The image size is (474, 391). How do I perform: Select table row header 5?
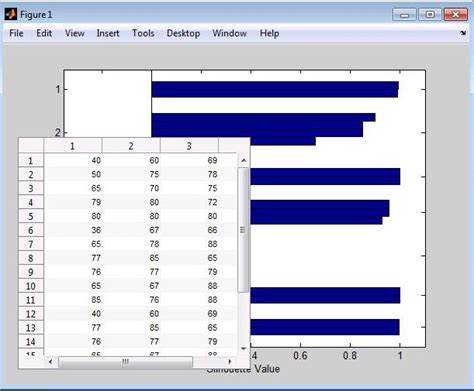pos(31,216)
